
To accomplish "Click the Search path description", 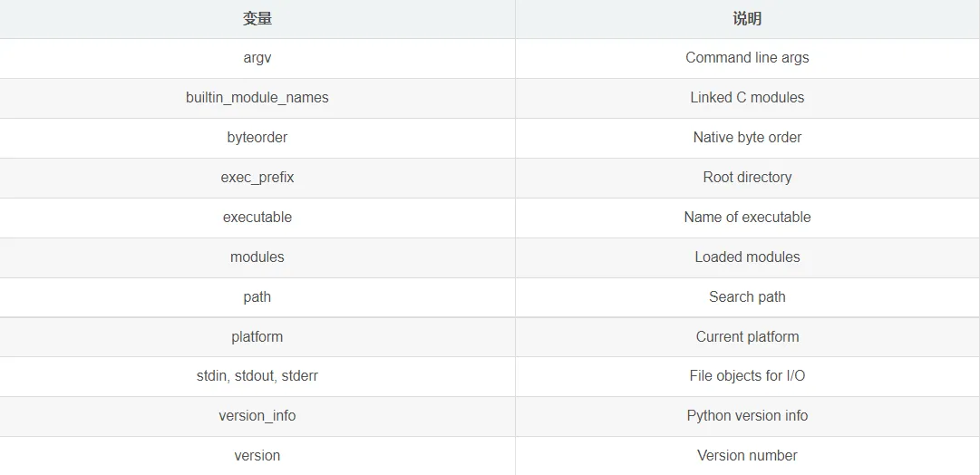I will [747, 296].
